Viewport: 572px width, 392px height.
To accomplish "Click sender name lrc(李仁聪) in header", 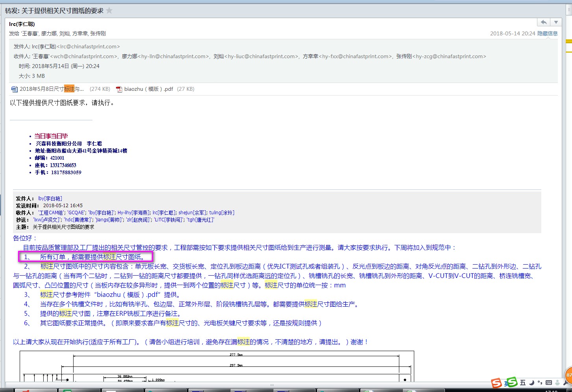I will 22,24.
